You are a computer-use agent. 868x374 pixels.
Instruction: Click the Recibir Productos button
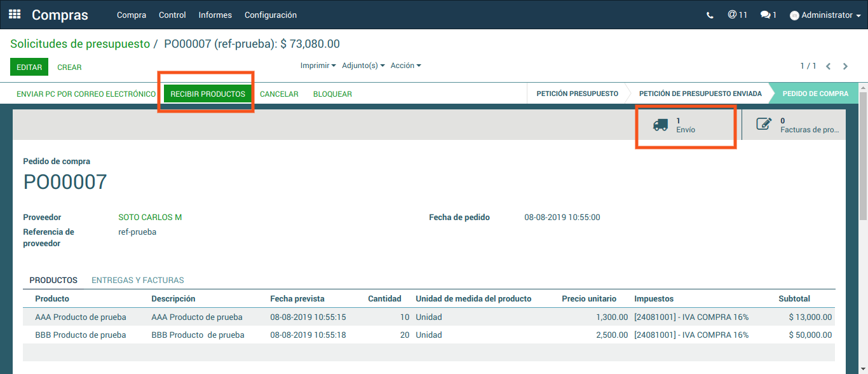point(208,93)
